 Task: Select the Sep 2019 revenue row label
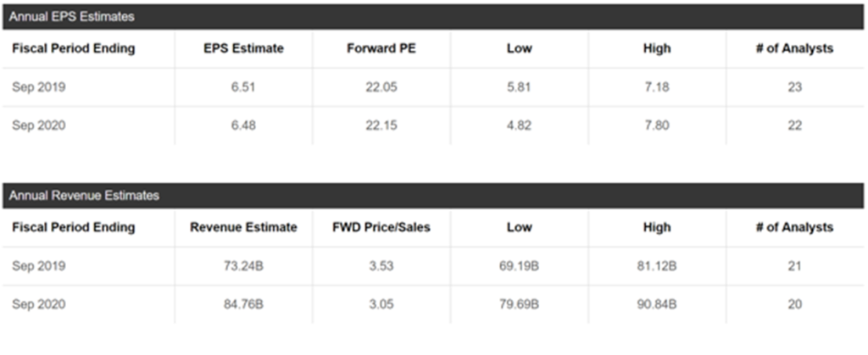(x=39, y=266)
